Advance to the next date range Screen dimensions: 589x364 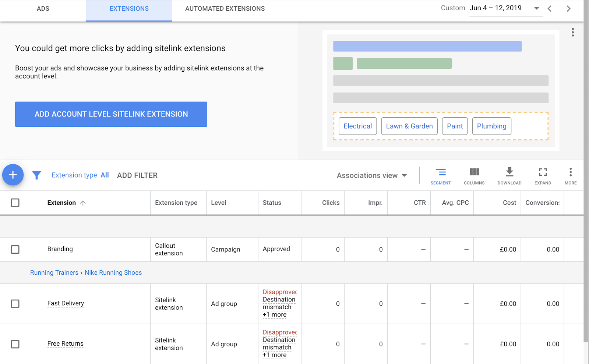(568, 8)
